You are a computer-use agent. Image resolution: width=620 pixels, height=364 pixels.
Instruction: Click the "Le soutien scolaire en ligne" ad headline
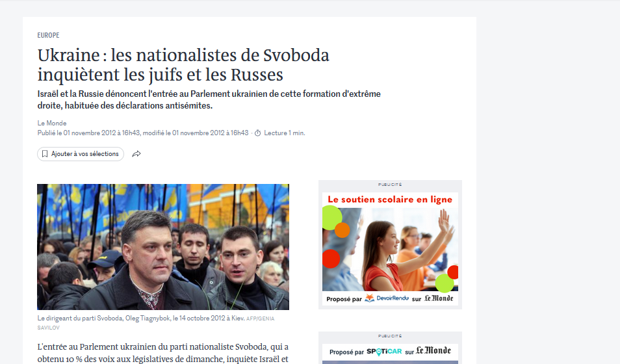(x=390, y=200)
